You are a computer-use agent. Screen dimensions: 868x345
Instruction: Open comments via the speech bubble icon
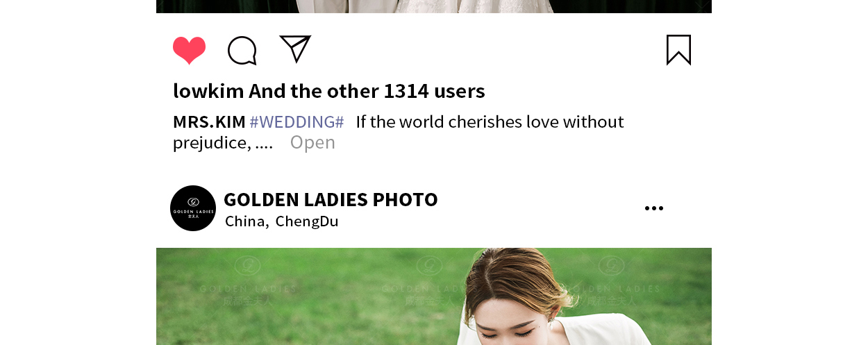click(242, 51)
